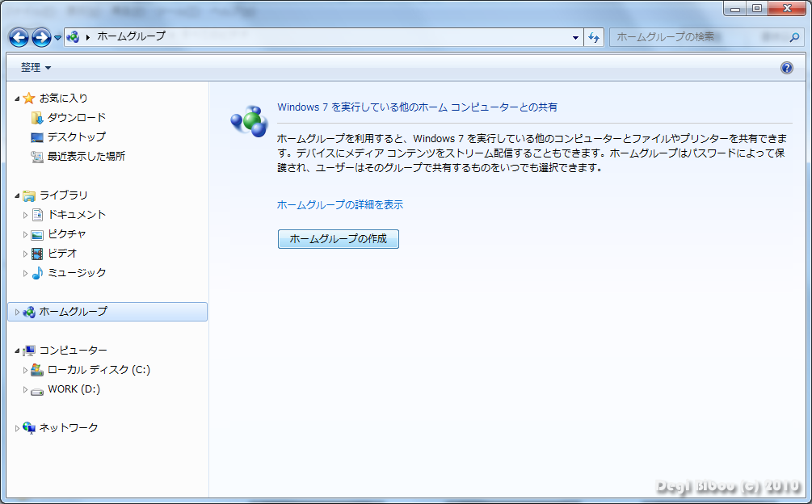Open the ビデオ library
Viewport: 812px width, 504px height.
coord(62,253)
